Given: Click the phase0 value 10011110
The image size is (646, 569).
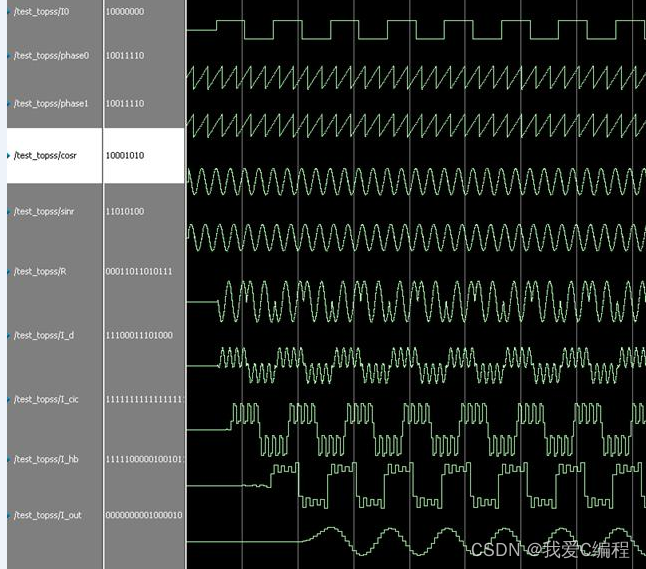Looking at the screenshot, I should [125, 56].
